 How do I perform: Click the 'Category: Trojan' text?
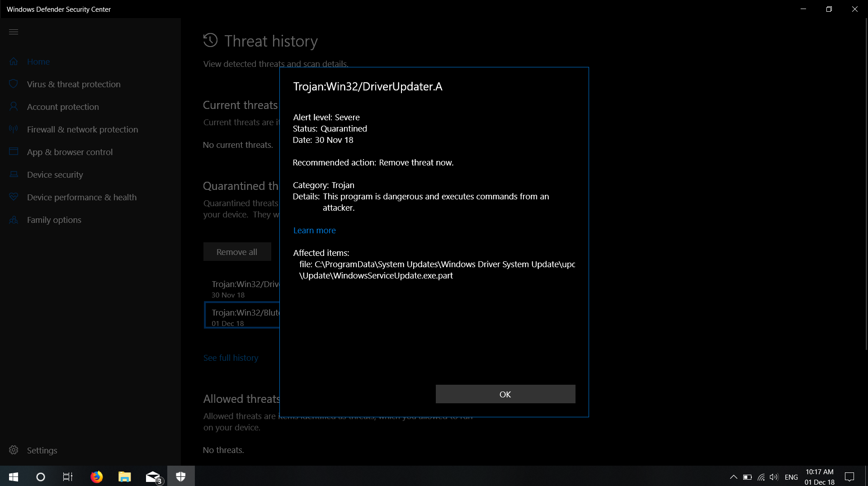click(x=323, y=185)
